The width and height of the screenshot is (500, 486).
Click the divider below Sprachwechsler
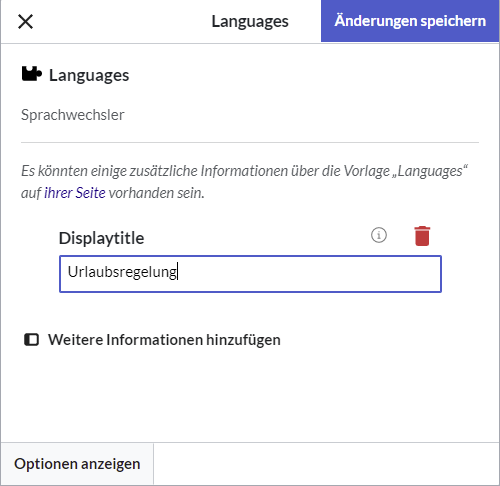tap(250, 142)
